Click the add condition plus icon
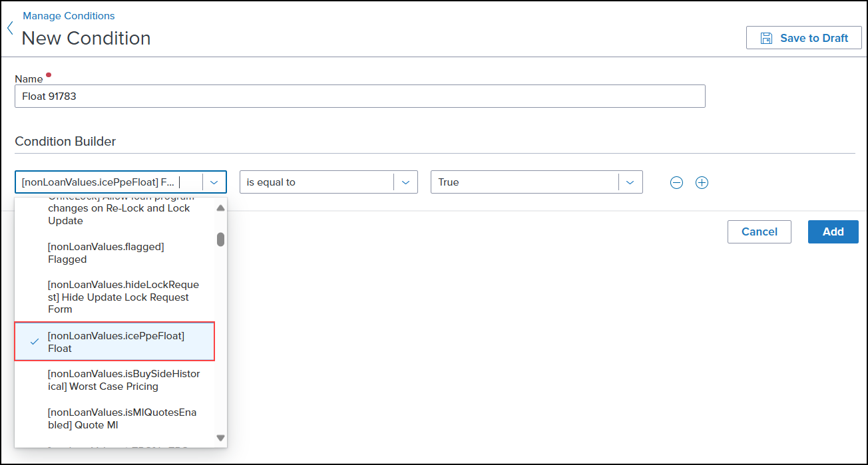The image size is (868, 465). (702, 182)
